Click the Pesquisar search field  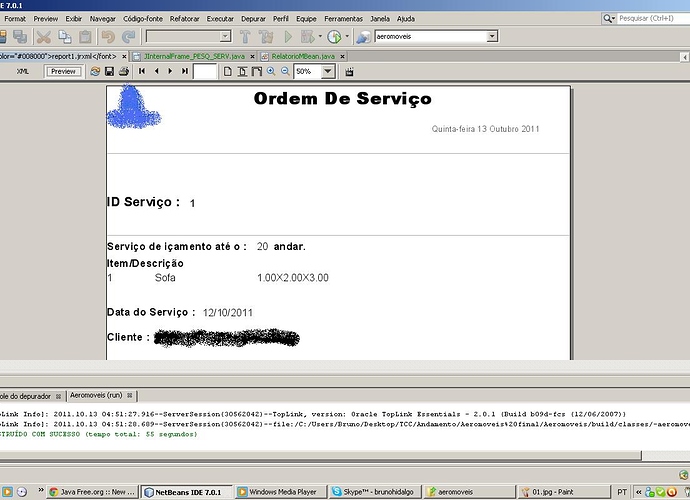tap(654, 18)
